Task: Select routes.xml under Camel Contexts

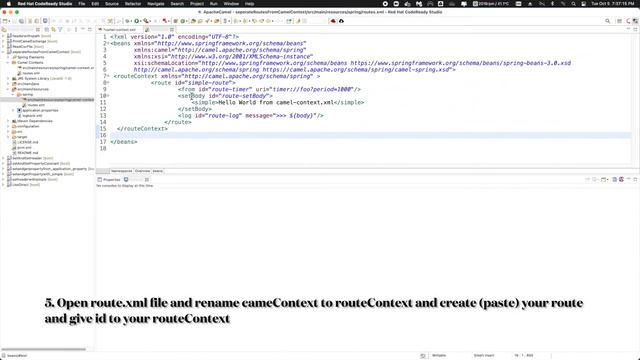Action: (x=31, y=73)
